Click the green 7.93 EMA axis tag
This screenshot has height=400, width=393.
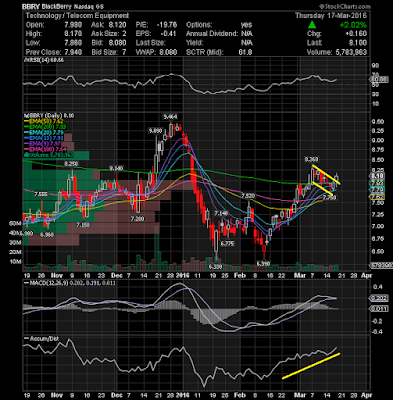[377, 183]
